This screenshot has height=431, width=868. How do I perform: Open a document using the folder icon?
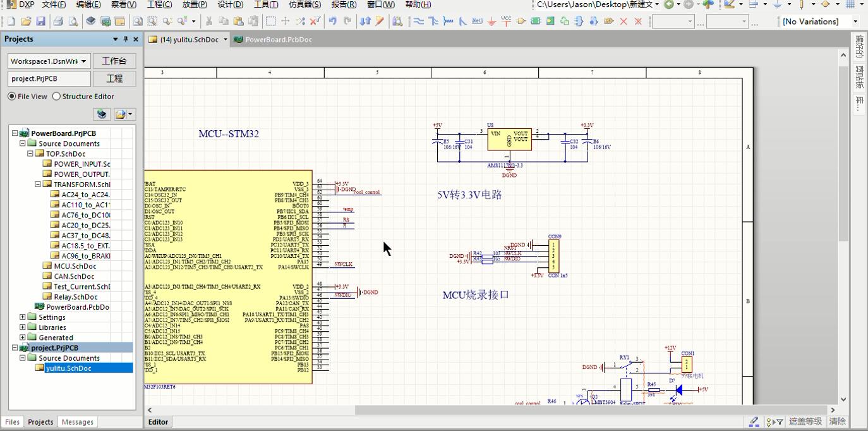tap(26, 21)
